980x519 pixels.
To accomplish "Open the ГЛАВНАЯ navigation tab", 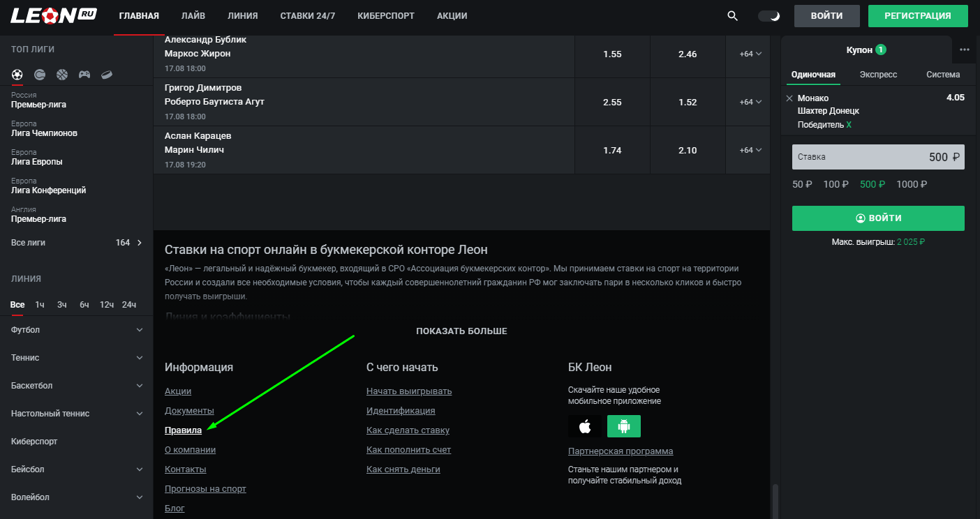I will (x=139, y=16).
